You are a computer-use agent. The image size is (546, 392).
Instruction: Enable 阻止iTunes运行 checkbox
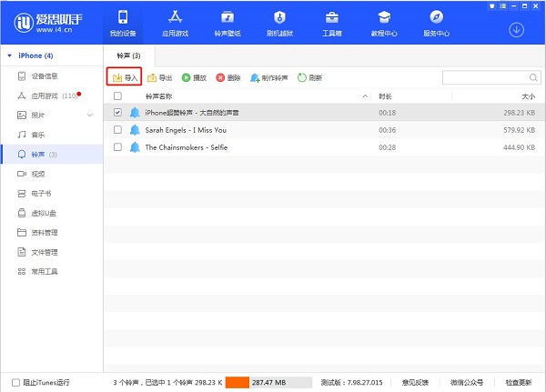coord(15,382)
